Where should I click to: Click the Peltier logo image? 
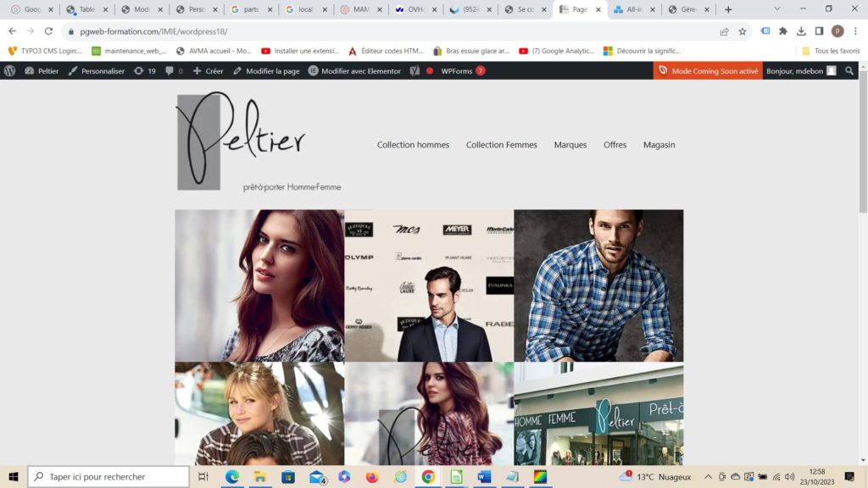click(x=258, y=141)
